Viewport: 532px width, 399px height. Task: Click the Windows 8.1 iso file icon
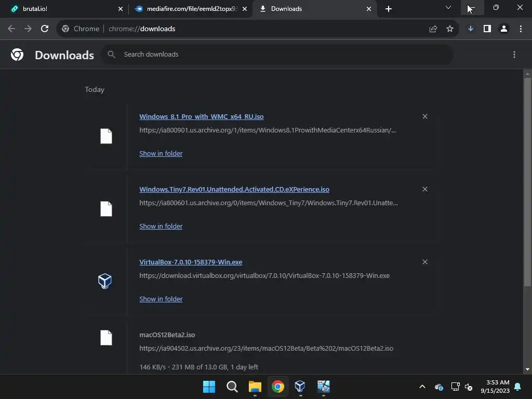(106, 136)
